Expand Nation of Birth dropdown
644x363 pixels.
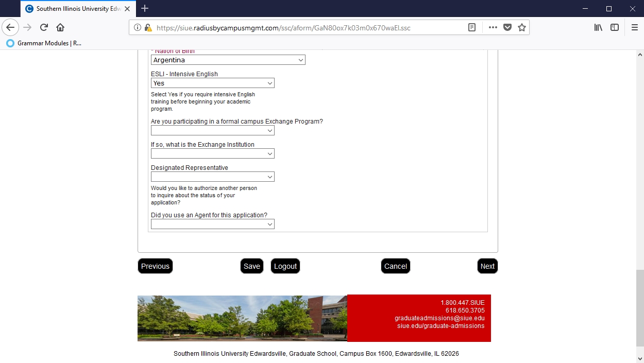tap(228, 60)
